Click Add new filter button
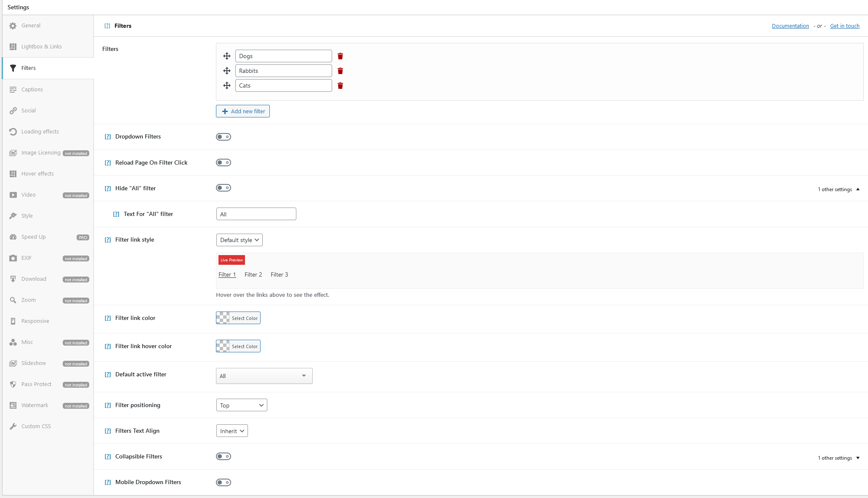The image size is (868, 498). 243,112
